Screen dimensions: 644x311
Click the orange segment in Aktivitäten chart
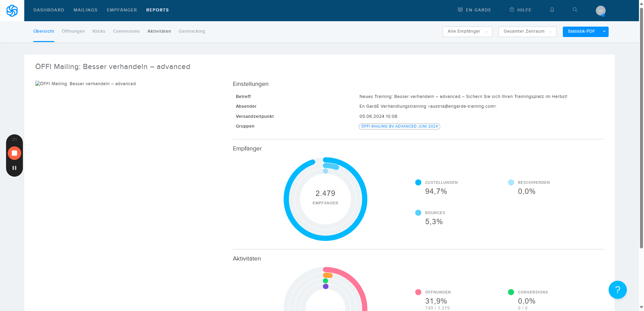[x=328, y=275]
